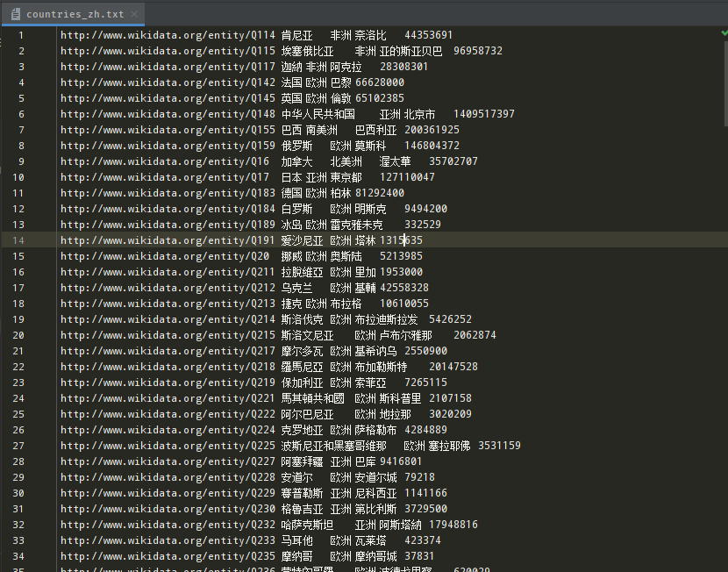Click the capital name 卢布尔雅那
The height and width of the screenshot is (572, 728).
(x=406, y=335)
